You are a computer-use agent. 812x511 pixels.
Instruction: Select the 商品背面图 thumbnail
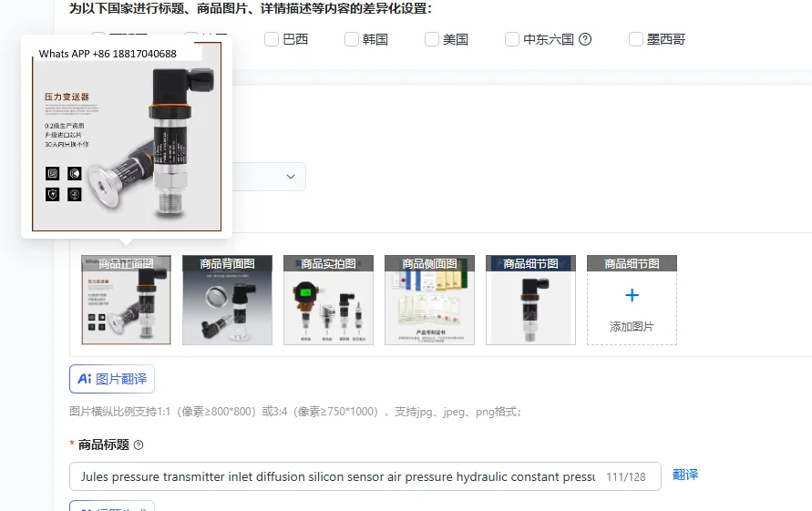pos(227,300)
